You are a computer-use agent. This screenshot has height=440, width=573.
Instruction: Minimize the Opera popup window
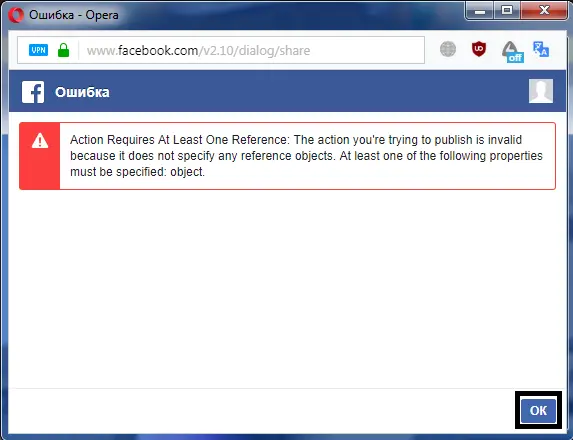pos(481,11)
